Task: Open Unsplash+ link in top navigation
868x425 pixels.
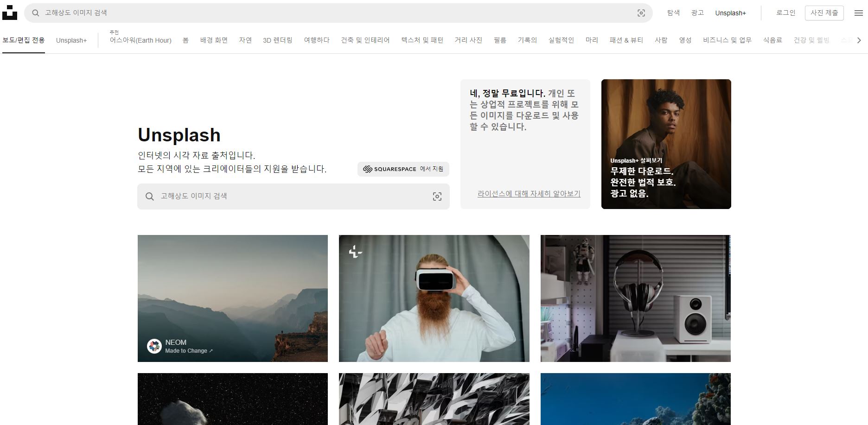Action: coord(730,13)
